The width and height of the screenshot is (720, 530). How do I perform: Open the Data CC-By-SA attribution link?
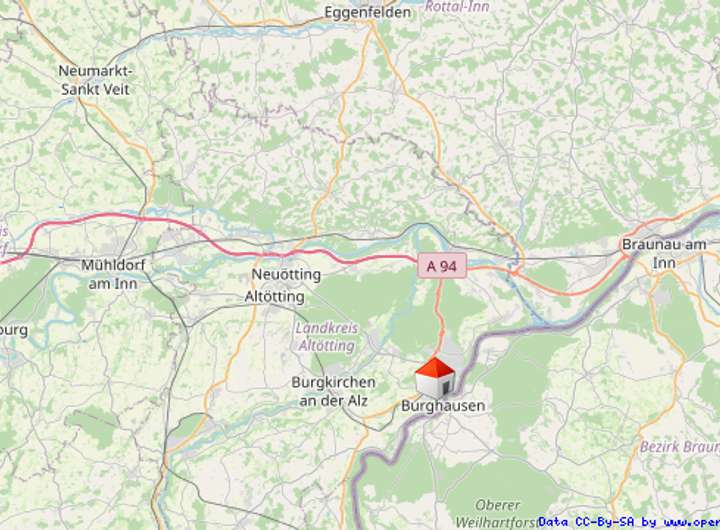(x=629, y=522)
